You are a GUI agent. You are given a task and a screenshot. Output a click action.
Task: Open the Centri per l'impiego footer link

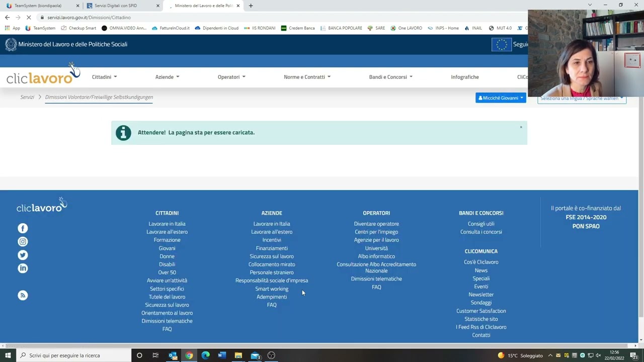point(376,232)
